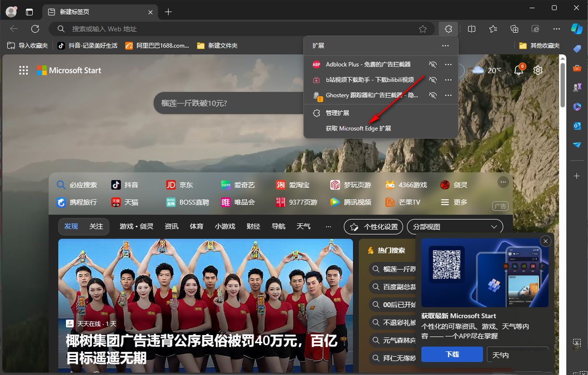Image resolution: width=588 pixels, height=375 pixels.
Task: Open the 京东 quick link
Action: tap(180, 185)
